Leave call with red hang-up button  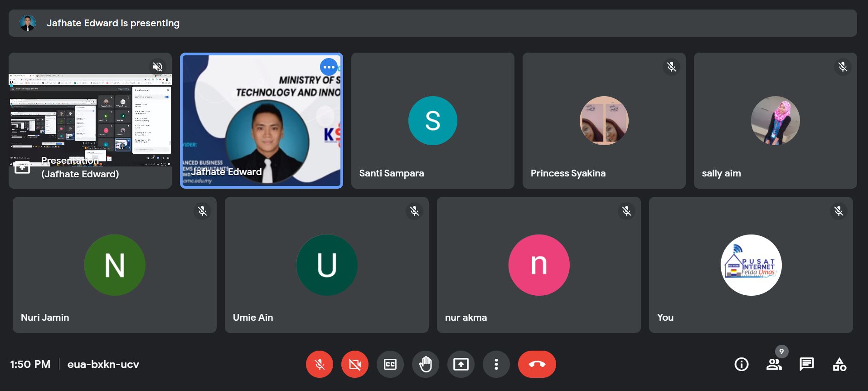click(537, 364)
